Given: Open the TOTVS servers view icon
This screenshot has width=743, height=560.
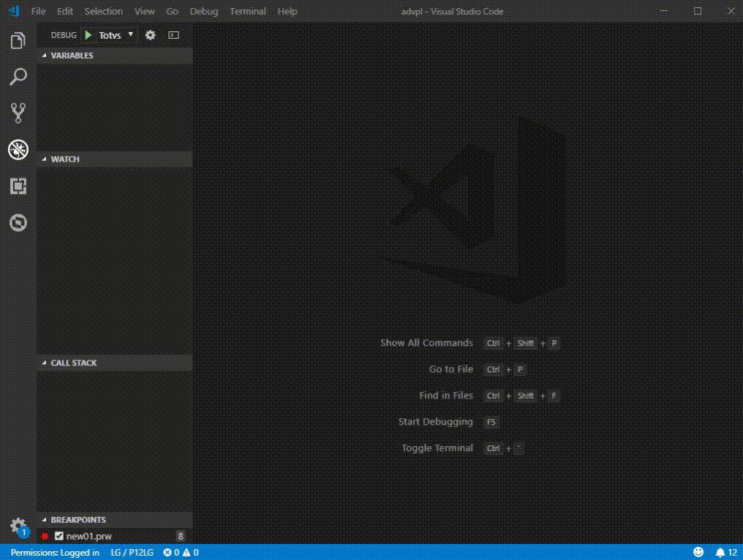Looking at the screenshot, I should (x=18, y=223).
